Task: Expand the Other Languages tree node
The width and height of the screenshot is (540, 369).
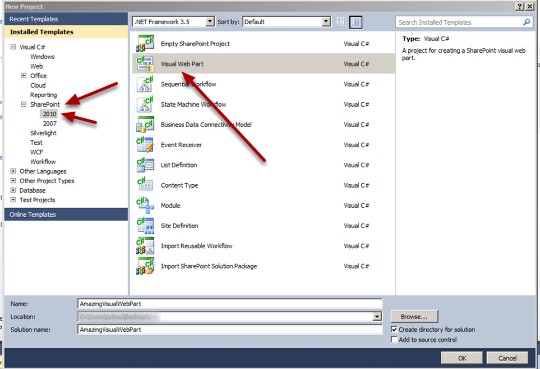Action: (x=13, y=171)
